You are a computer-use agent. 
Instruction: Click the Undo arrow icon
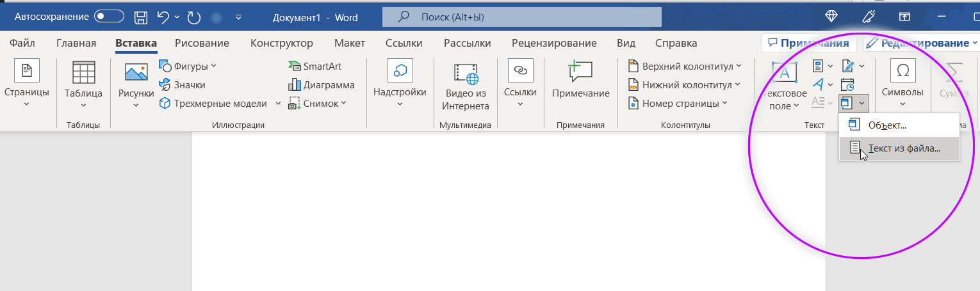[x=163, y=17]
